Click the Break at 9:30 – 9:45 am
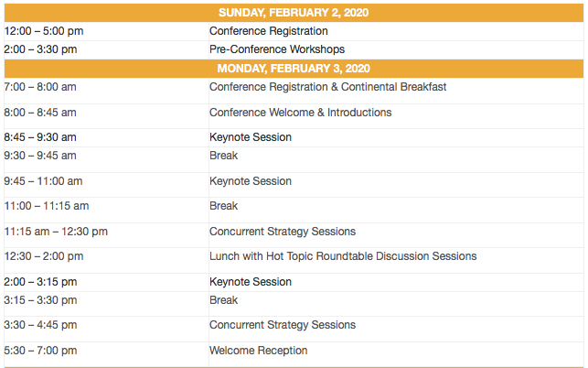This screenshot has width=588, height=368. pyautogui.click(x=223, y=156)
